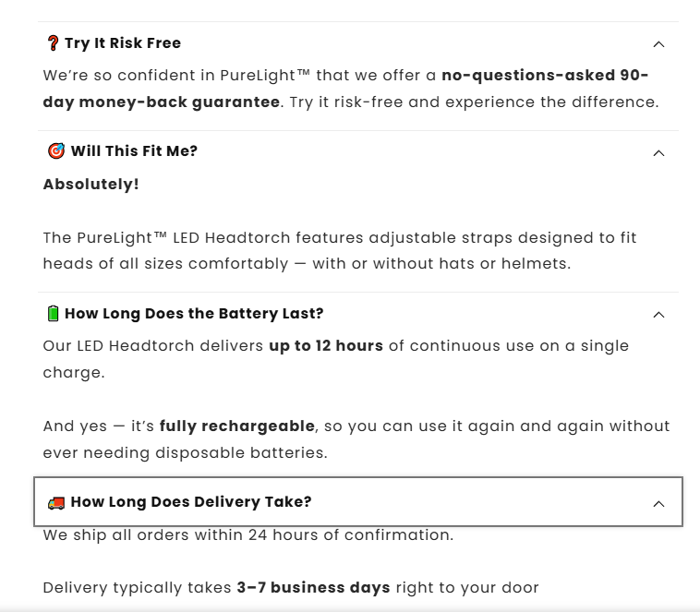Click the 'Will This Fit Me?' heading
This screenshot has width=700, height=612.
pos(134,151)
